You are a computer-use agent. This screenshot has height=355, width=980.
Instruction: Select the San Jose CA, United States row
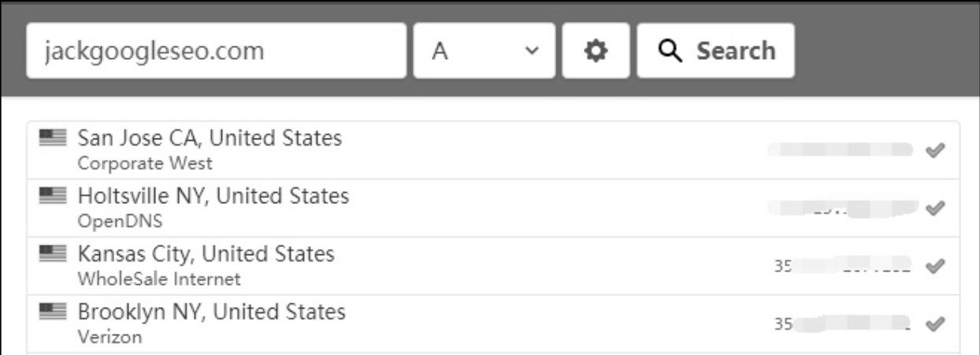pos(493,150)
